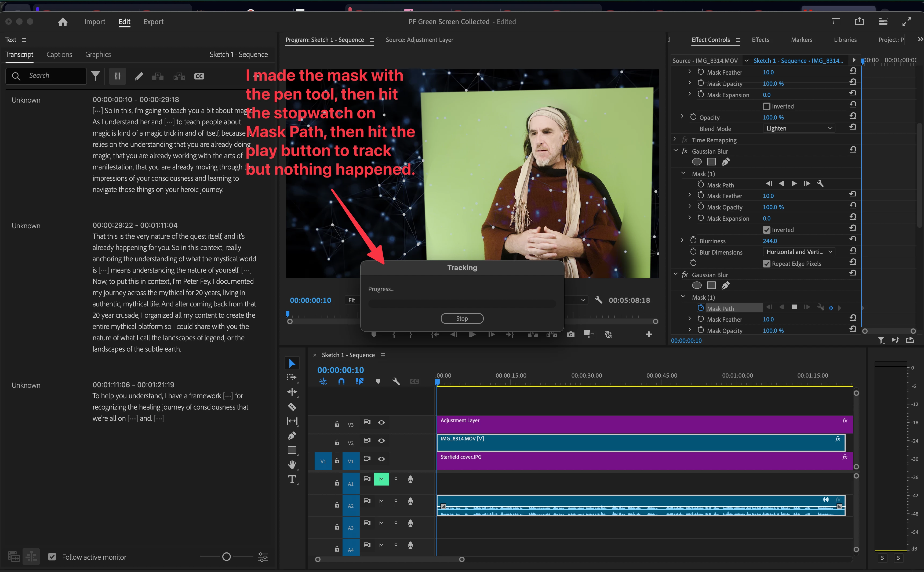This screenshot has height=572, width=924.
Task: Select the Hand tool
Action: [292, 465]
